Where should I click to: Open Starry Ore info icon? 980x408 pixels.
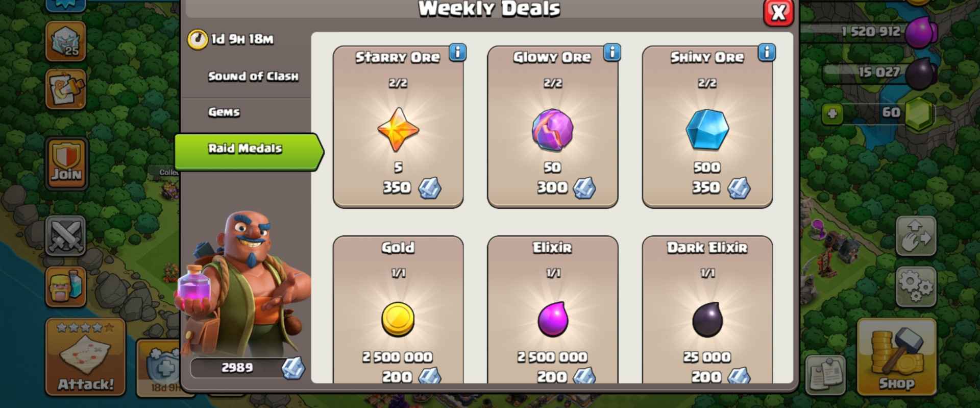pos(457,53)
